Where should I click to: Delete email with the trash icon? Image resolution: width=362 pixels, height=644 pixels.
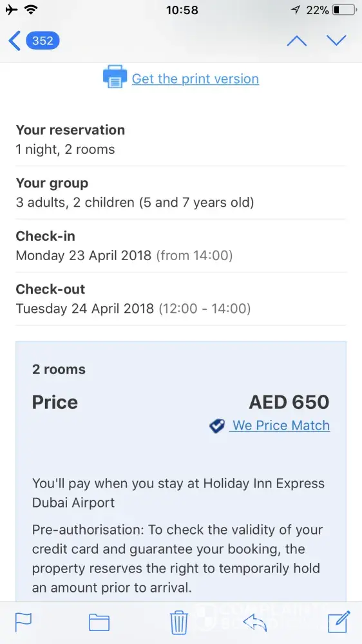pyautogui.click(x=179, y=622)
